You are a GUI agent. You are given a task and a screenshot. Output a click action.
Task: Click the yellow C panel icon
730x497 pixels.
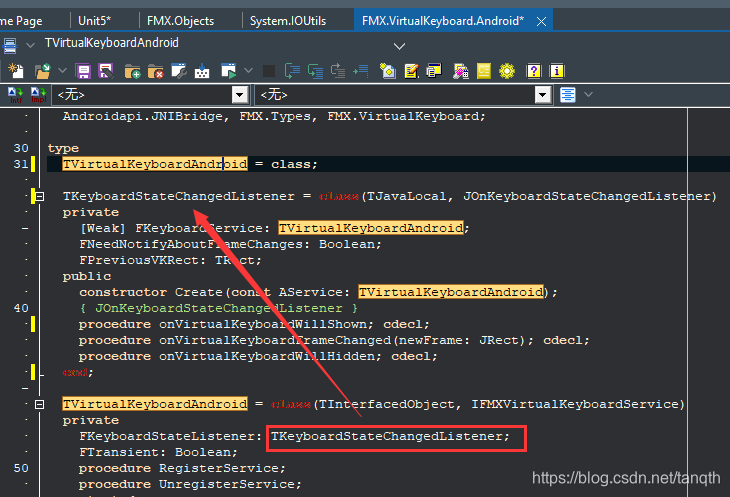click(x=484, y=71)
